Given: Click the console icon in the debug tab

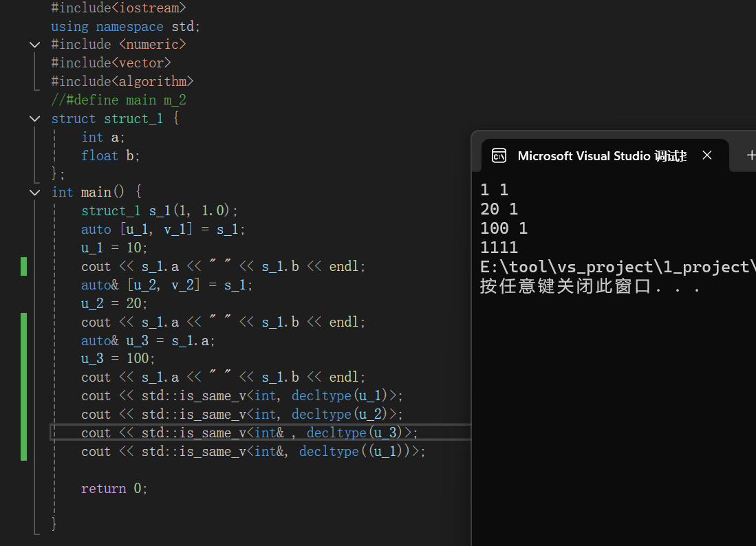Looking at the screenshot, I should [499, 156].
